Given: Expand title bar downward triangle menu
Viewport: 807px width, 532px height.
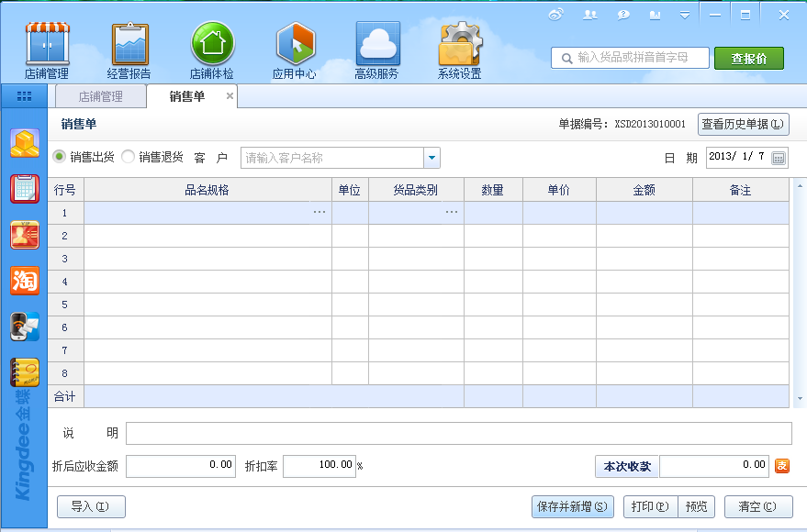Looking at the screenshot, I should pos(685,16).
